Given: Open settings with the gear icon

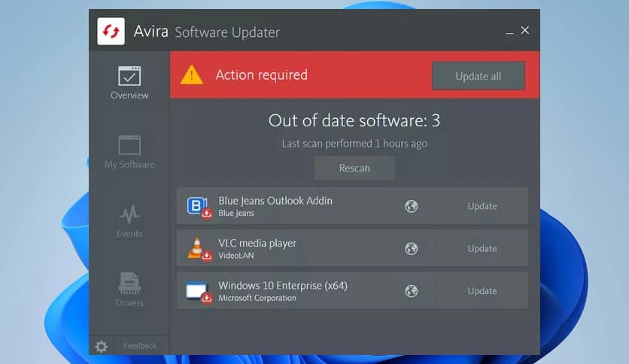Looking at the screenshot, I should 101,347.
